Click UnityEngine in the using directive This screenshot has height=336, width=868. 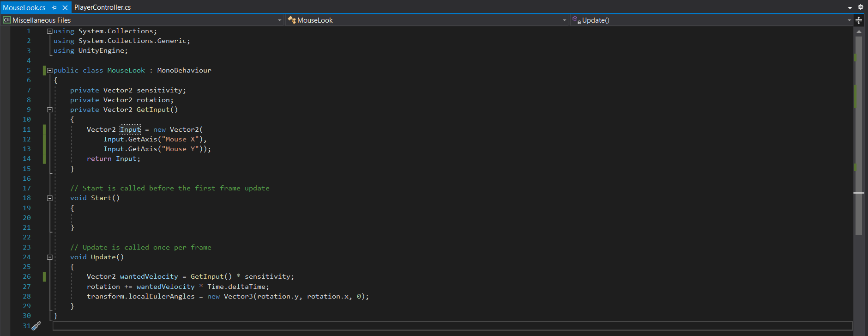point(101,50)
